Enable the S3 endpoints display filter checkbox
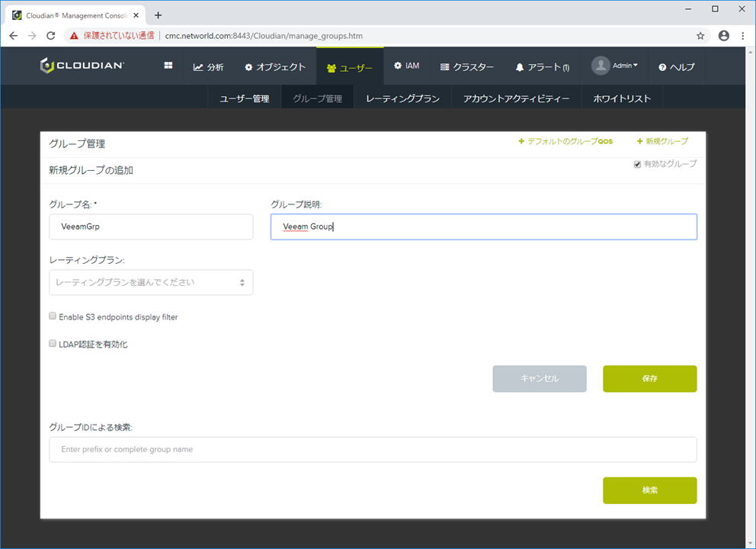 52,316
